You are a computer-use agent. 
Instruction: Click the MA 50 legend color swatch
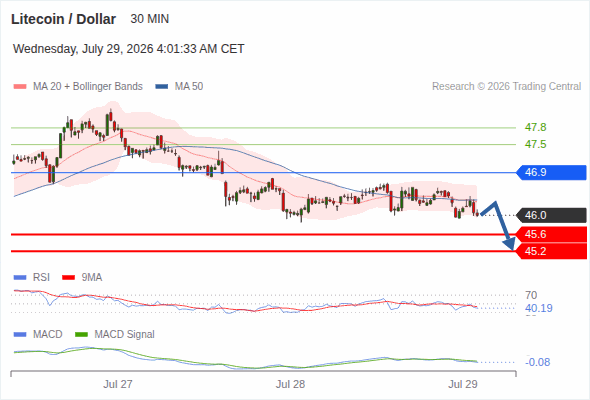click(x=162, y=87)
